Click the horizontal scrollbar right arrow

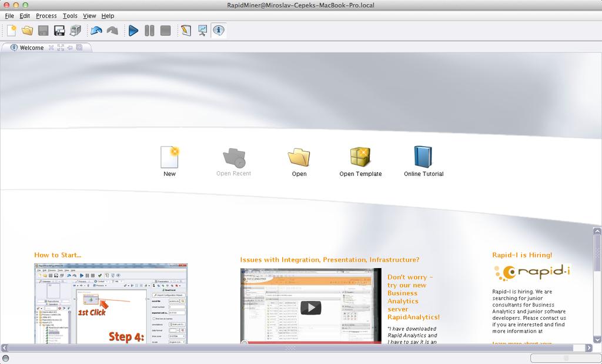coord(589,348)
